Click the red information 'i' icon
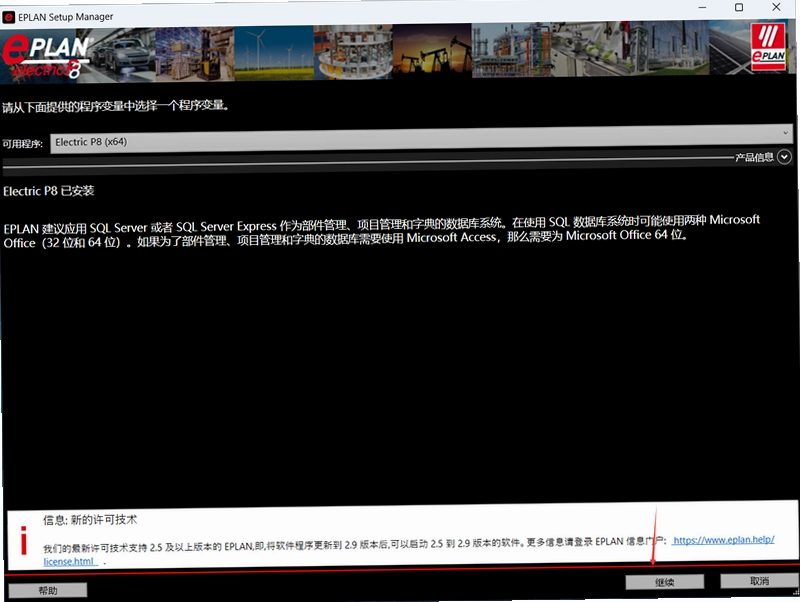Screen dimensions: 800x602 (23, 540)
